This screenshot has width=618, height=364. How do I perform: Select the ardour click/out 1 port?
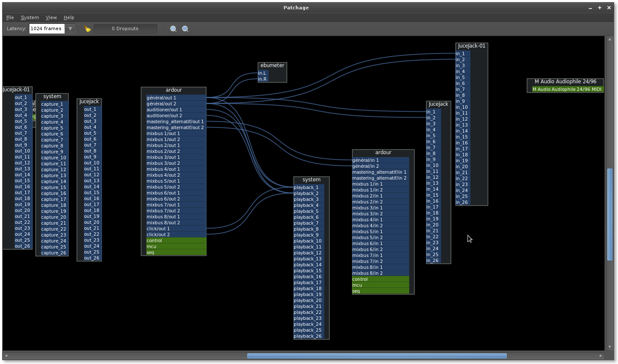tap(176, 229)
